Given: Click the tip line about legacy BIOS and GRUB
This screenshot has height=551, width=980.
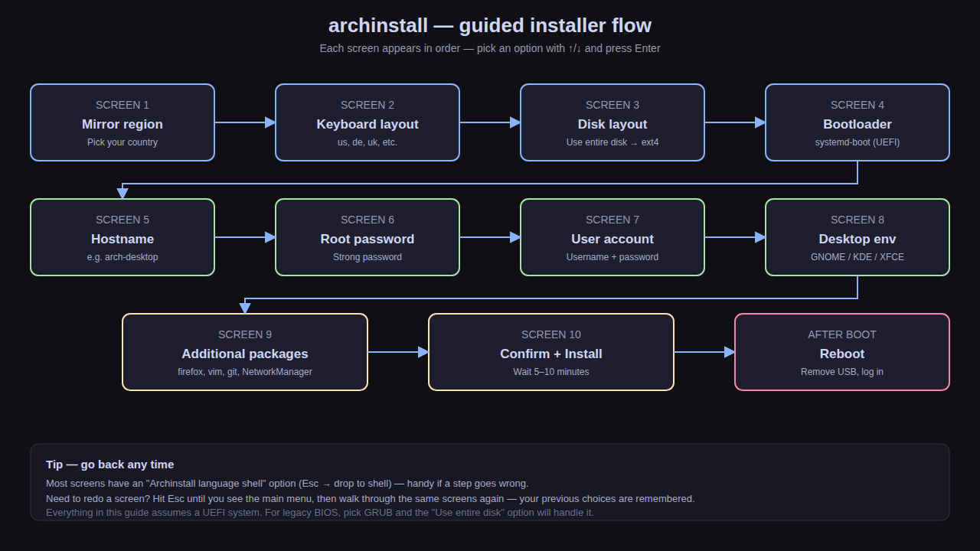Looking at the screenshot, I should (x=320, y=513).
